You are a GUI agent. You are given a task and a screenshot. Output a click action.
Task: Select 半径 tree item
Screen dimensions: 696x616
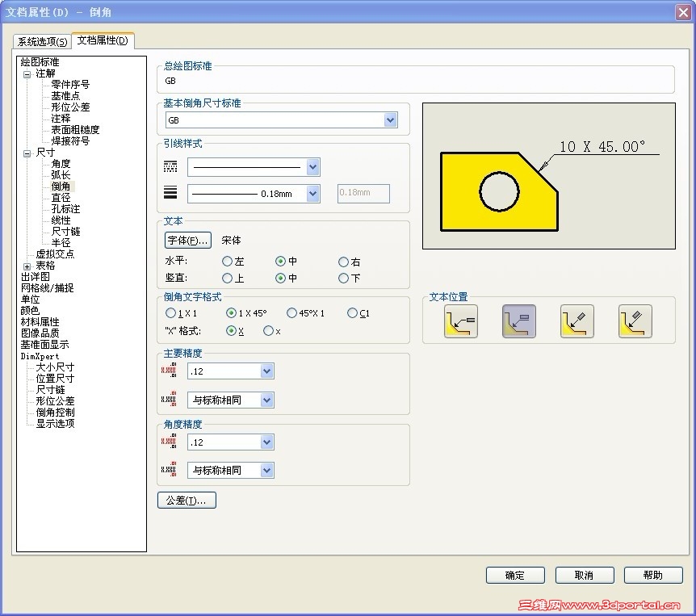[61, 243]
